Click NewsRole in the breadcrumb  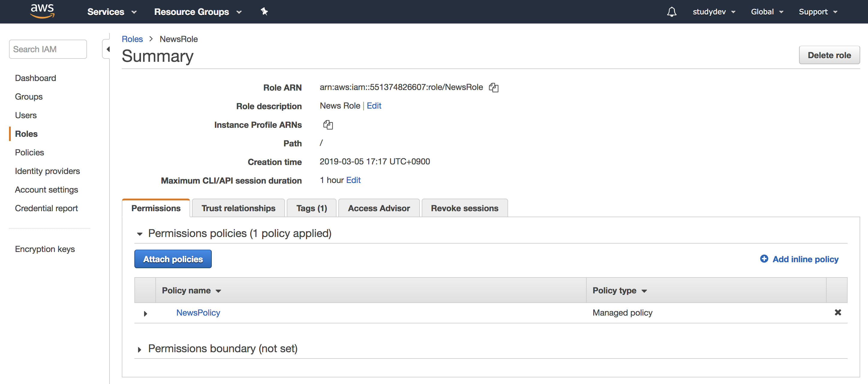pyautogui.click(x=178, y=39)
